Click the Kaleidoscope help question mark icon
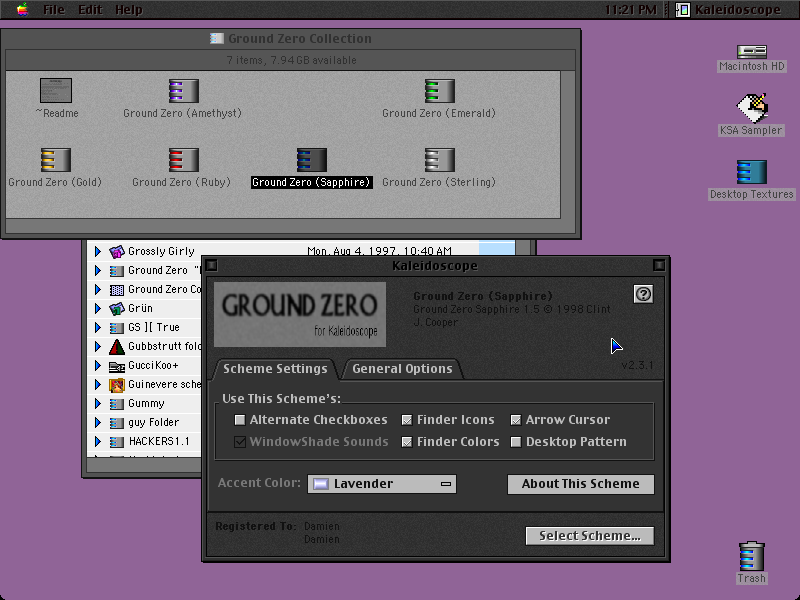This screenshot has width=800, height=600. click(643, 294)
